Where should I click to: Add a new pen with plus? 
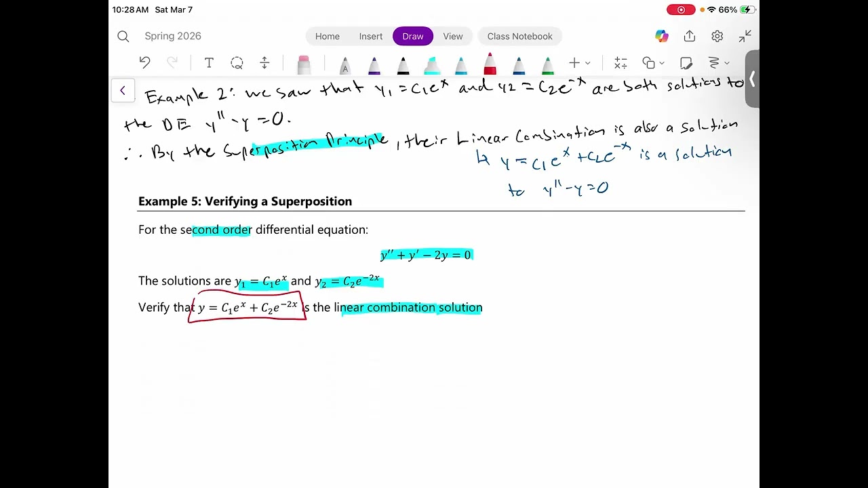click(x=574, y=63)
